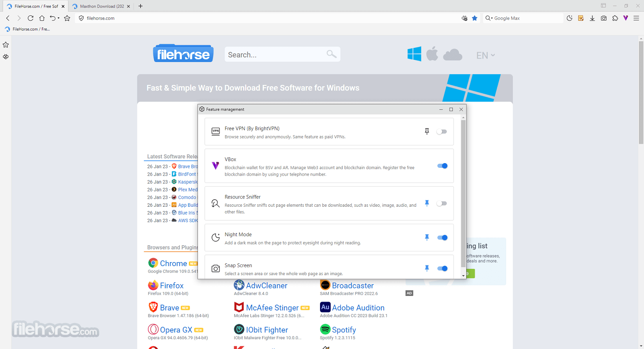Go back with the browser back arrow

point(8,18)
